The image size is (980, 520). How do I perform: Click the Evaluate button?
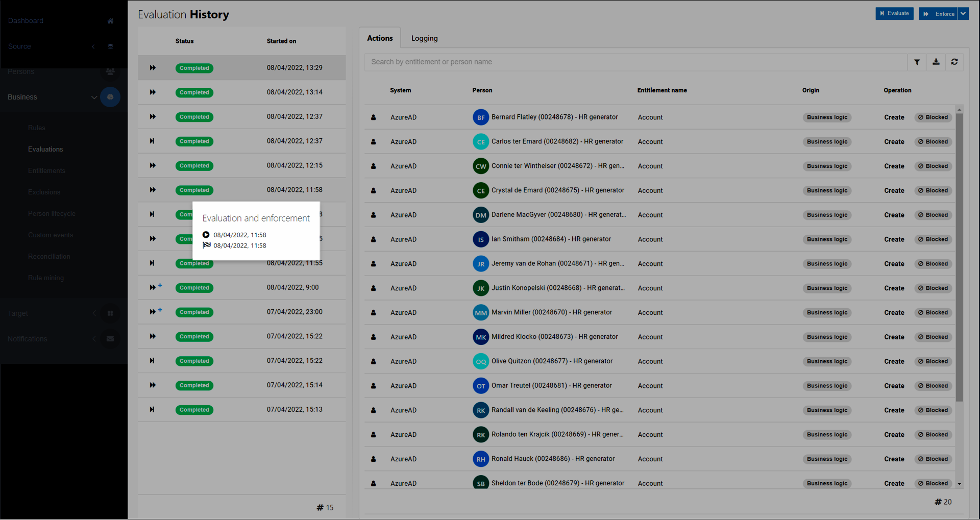pos(894,14)
